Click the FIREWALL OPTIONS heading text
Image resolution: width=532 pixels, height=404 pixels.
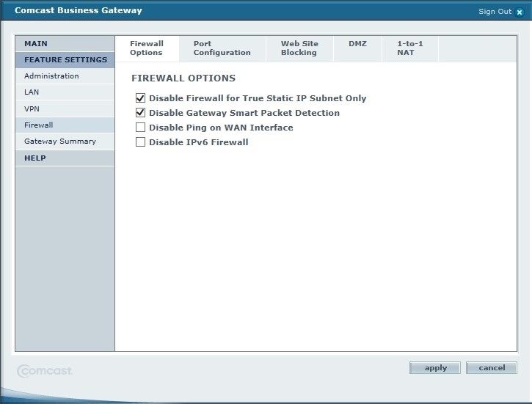click(183, 78)
